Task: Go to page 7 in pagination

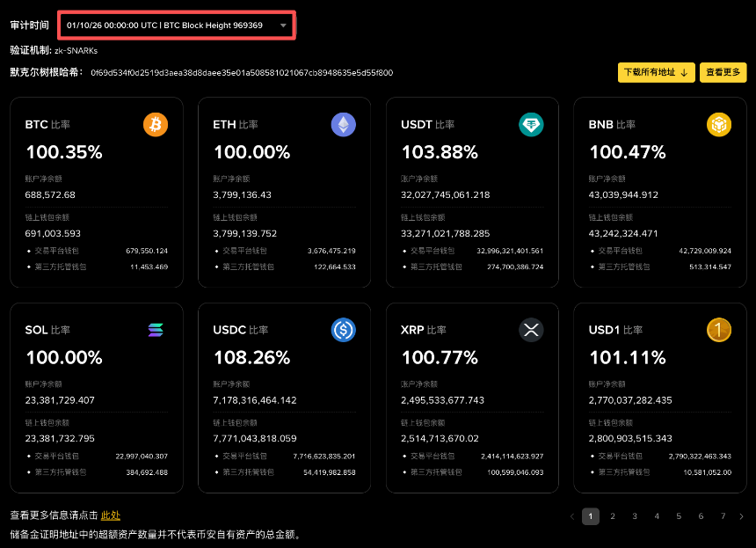Action: click(x=723, y=516)
